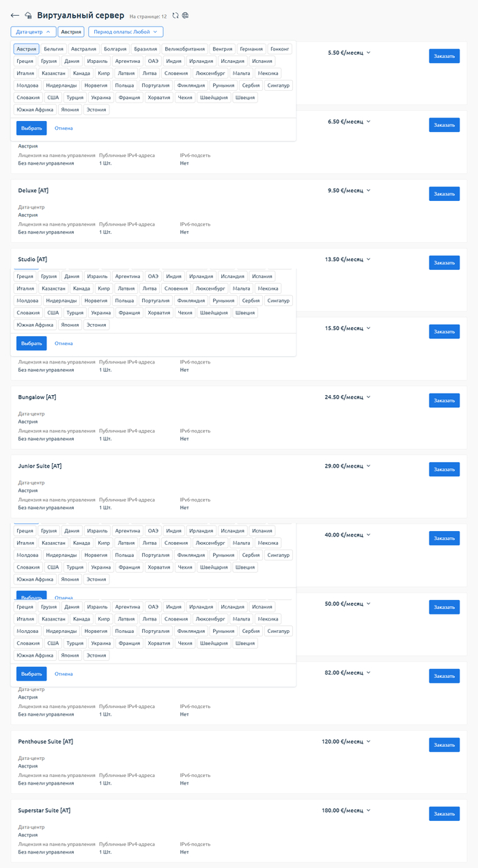
Task: Open the Bungalow [AT] plan title
Action: (37, 397)
